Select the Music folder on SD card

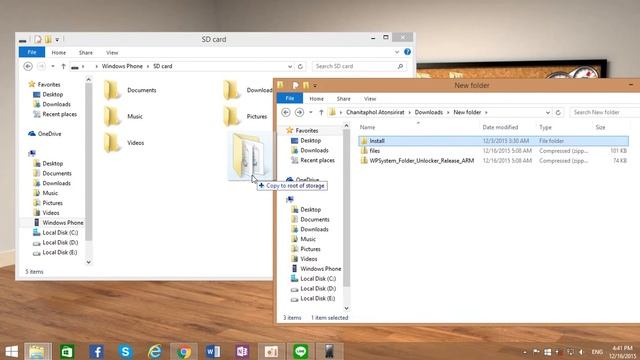(x=123, y=117)
